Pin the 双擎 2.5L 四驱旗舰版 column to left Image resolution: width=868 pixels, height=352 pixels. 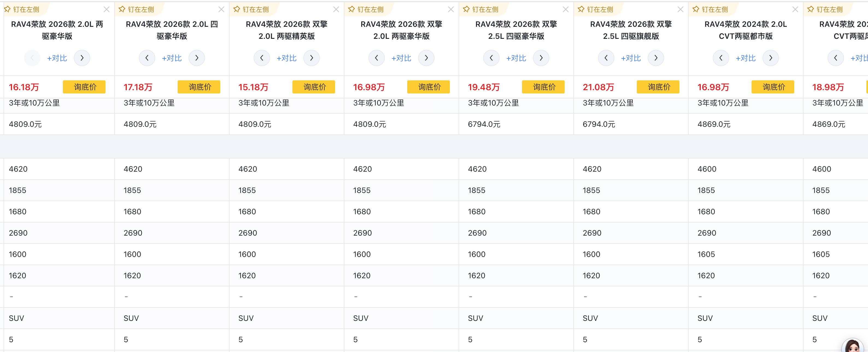coord(596,10)
